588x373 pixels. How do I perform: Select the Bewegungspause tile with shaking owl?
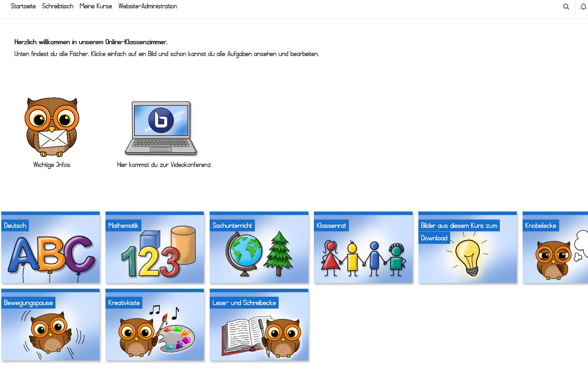tap(50, 330)
